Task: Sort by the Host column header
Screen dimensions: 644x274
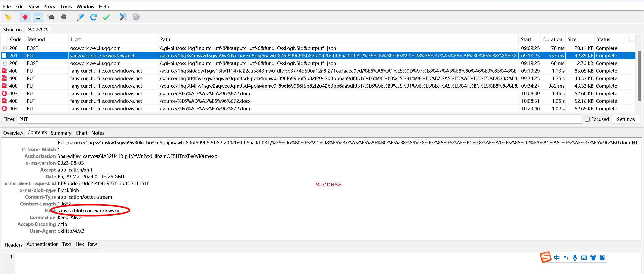Action: [x=113, y=39]
